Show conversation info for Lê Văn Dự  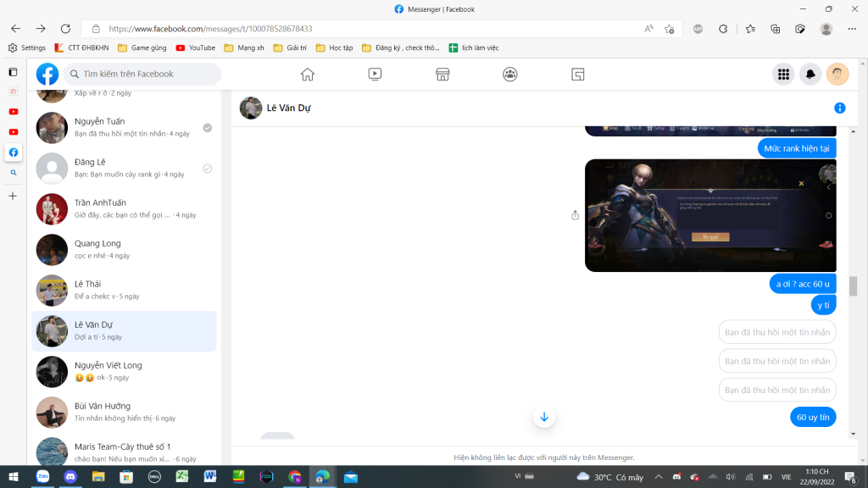tap(839, 108)
